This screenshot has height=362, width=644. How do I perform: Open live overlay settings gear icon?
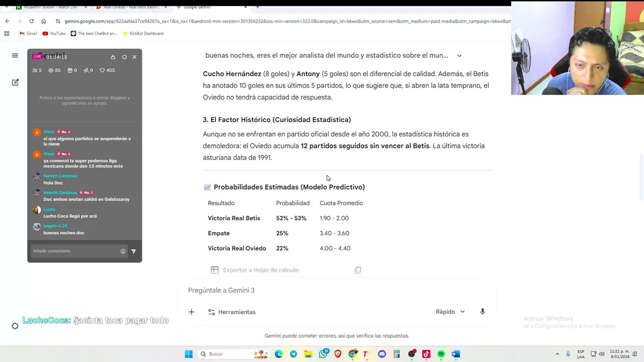124,57
